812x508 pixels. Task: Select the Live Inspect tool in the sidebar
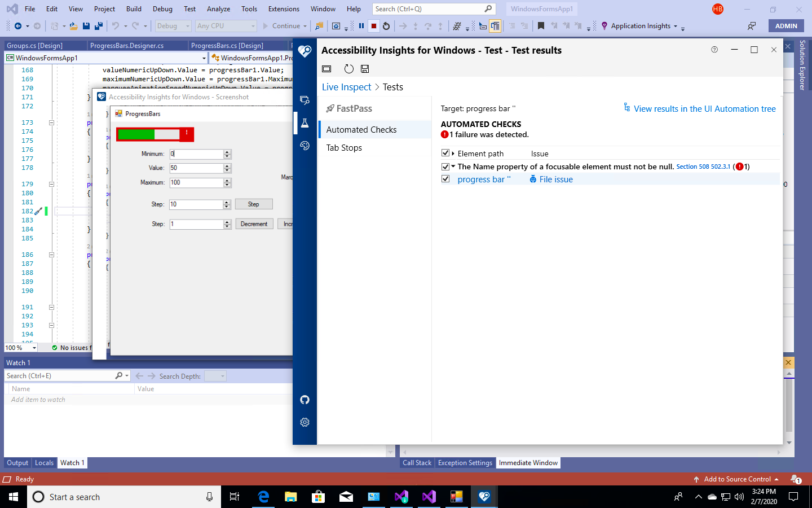[x=304, y=100]
